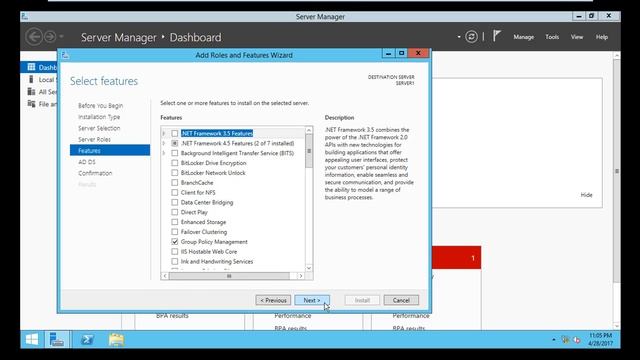Image resolution: width=640 pixels, height=360 pixels.
Task: Click features list scroll up arrow
Action: click(309, 130)
